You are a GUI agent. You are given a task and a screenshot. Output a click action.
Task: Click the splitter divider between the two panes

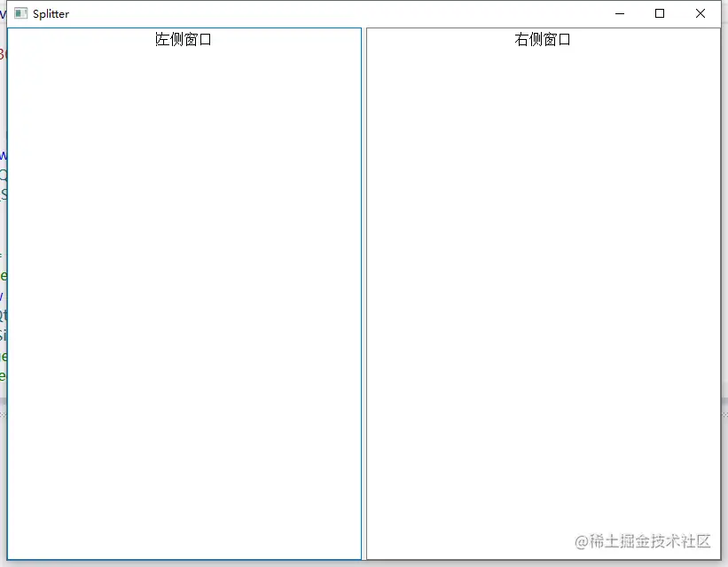(366, 293)
